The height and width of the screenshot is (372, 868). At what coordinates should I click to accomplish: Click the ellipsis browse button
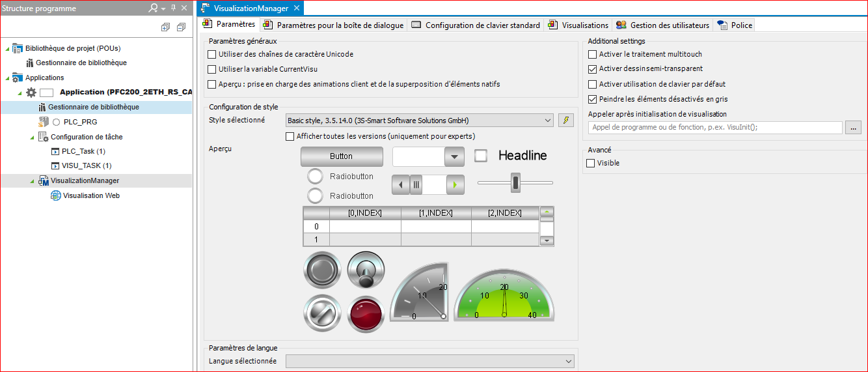(x=853, y=128)
